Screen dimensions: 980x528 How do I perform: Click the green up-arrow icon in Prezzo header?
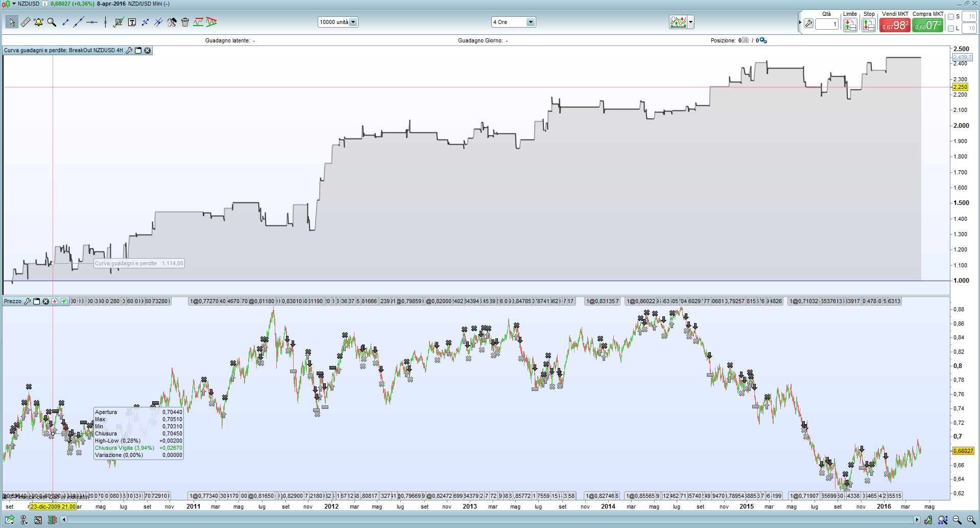tap(64, 301)
